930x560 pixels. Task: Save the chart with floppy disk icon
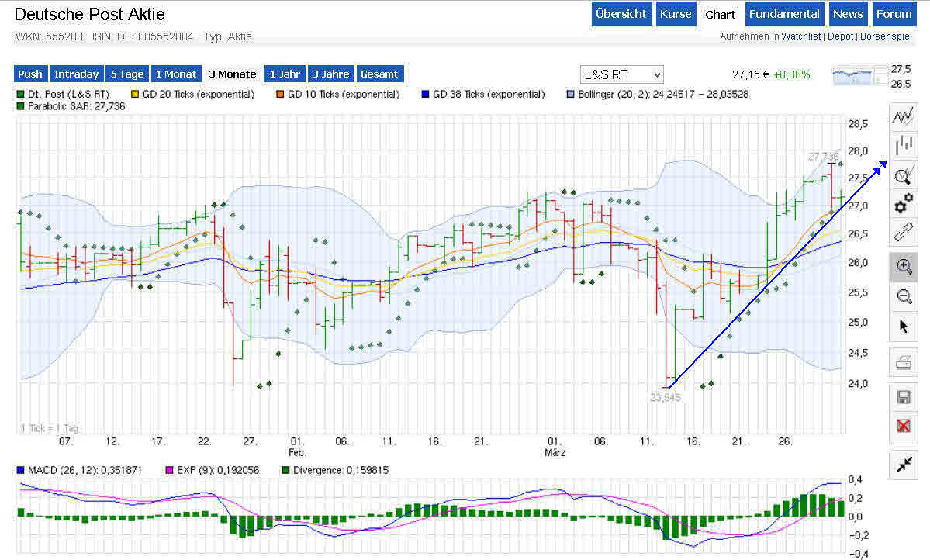(903, 397)
